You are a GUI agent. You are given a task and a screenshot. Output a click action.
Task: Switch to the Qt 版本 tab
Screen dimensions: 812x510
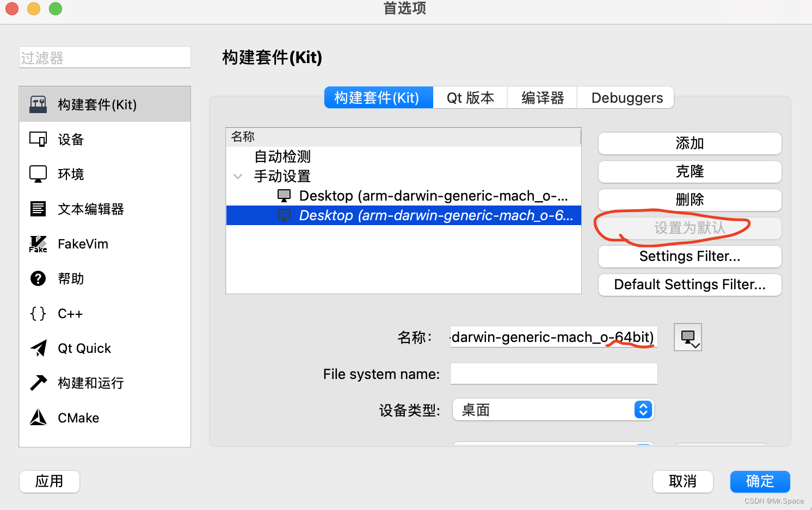point(470,98)
